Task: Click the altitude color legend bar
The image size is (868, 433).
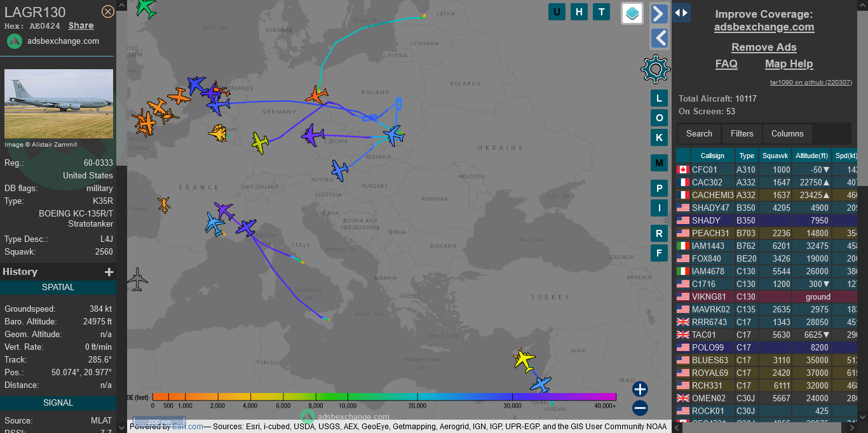Action: (x=384, y=397)
